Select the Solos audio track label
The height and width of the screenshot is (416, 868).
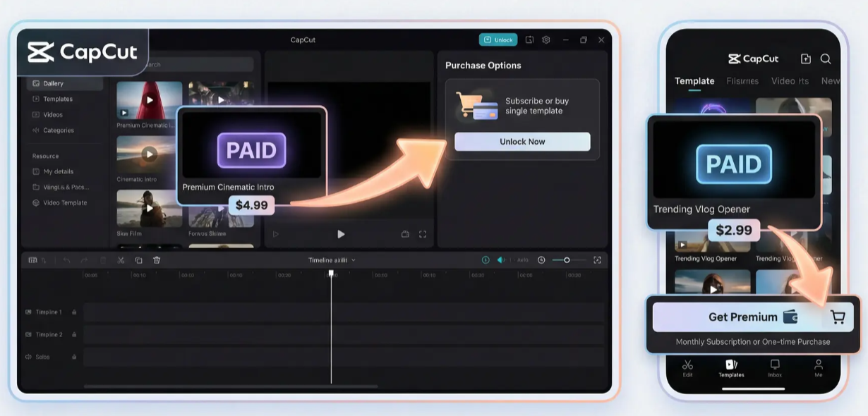tap(42, 357)
